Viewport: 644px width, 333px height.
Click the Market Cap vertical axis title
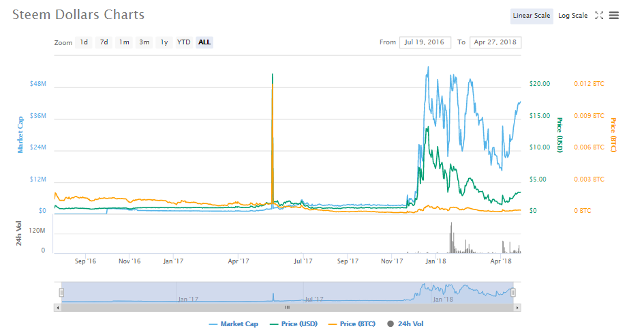point(20,135)
